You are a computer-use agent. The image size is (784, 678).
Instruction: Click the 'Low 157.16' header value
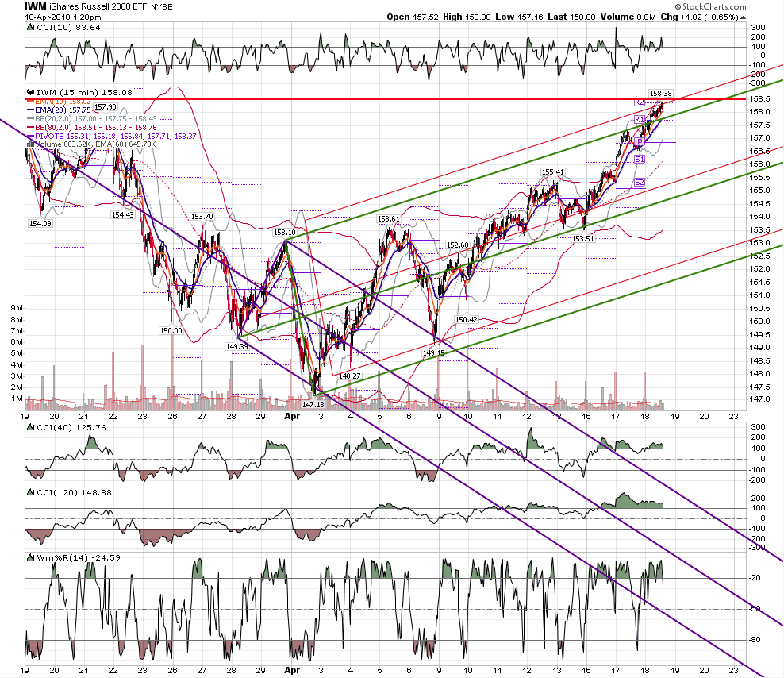519,17
